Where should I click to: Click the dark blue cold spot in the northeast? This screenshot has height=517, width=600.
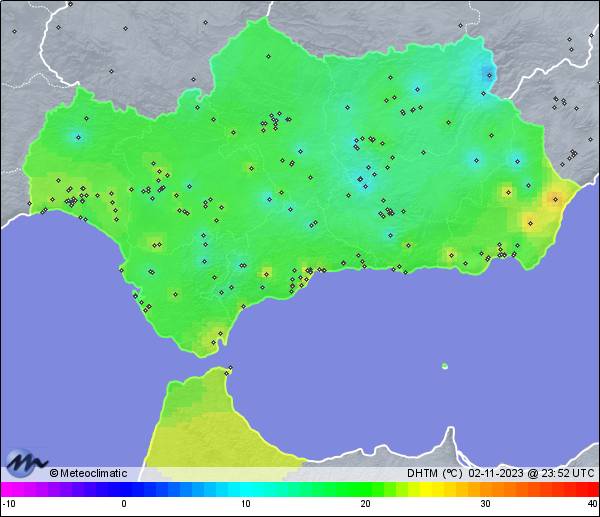click(488, 73)
